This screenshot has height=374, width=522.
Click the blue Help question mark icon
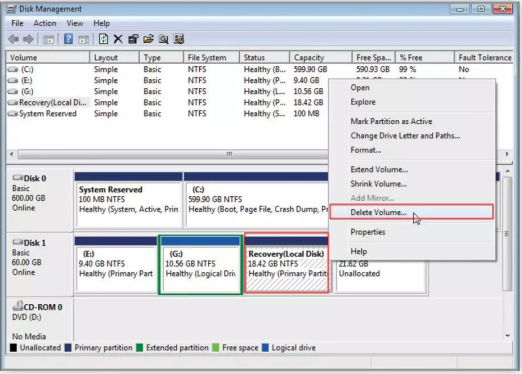68,39
